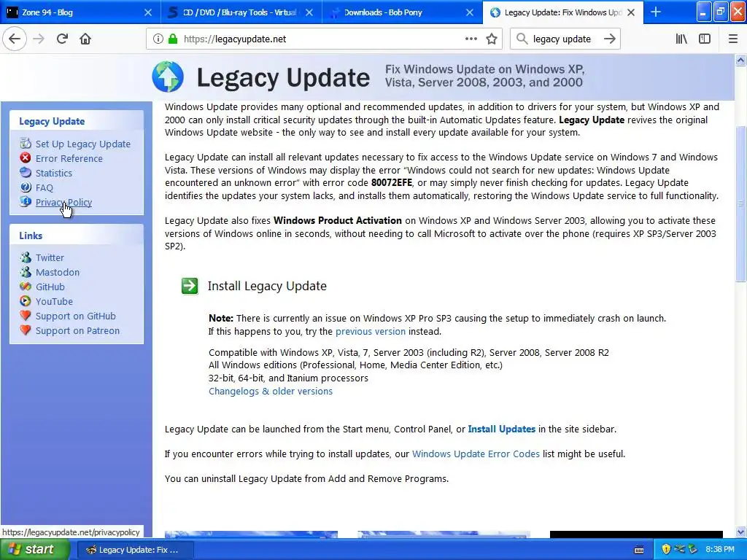Image resolution: width=747 pixels, height=560 pixels.
Task: Close the Zone 94 - Blog tab
Action: (x=148, y=12)
